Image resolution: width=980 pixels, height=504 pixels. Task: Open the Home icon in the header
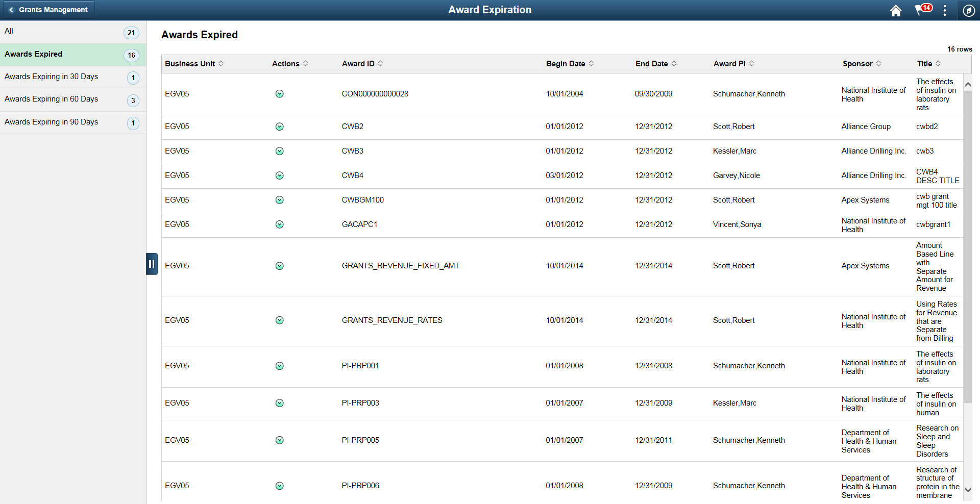pos(896,10)
